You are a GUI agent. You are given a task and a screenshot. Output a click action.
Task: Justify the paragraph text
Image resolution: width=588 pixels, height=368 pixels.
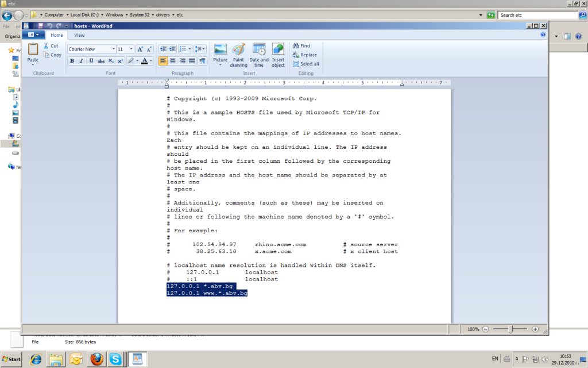pyautogui.click(x=192, y=61)
